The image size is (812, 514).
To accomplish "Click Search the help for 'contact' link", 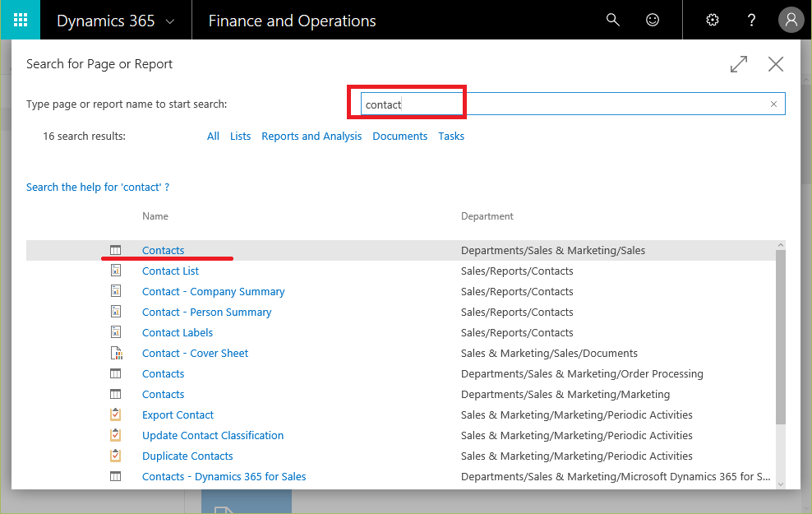I will point(98,187).
